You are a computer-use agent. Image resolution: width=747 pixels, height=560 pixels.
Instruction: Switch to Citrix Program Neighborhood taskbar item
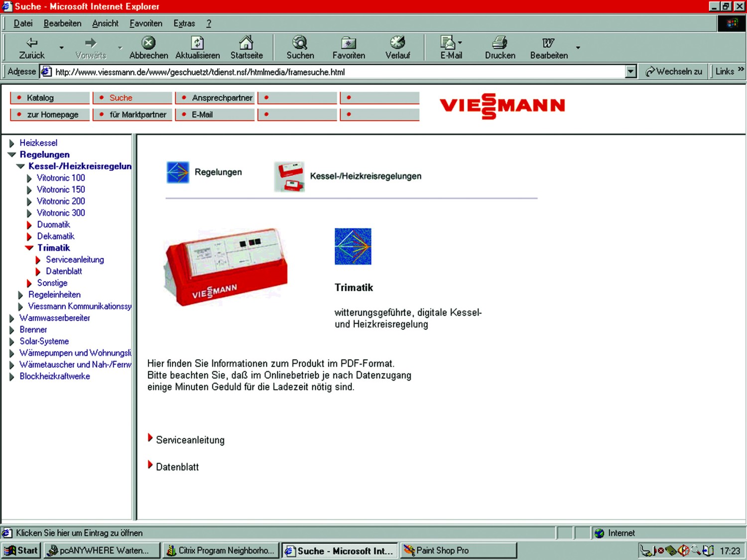[221, 551]
